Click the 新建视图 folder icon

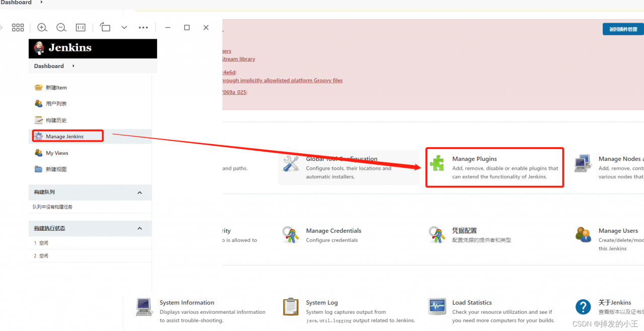point(38,169)
